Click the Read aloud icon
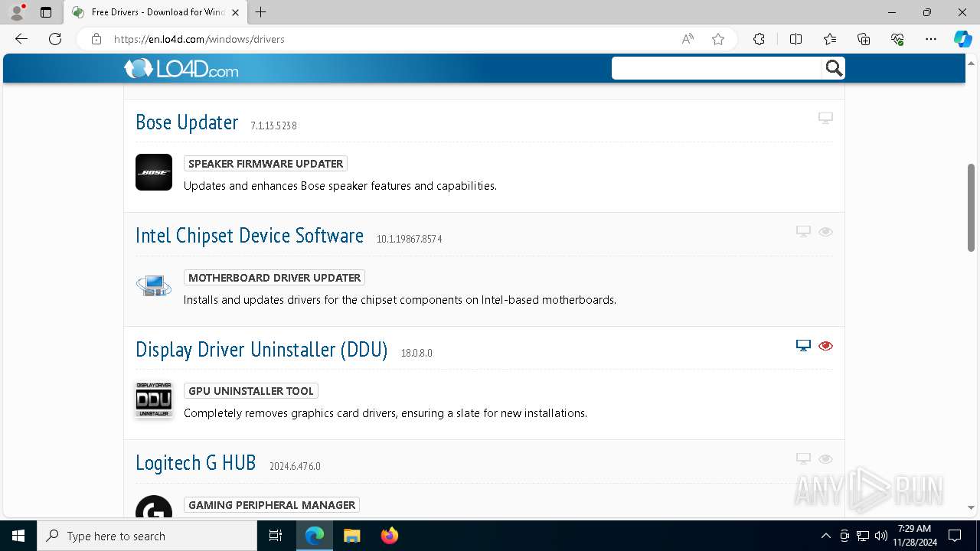The width and height of the screenshot is (980, 551). [688, 39]
